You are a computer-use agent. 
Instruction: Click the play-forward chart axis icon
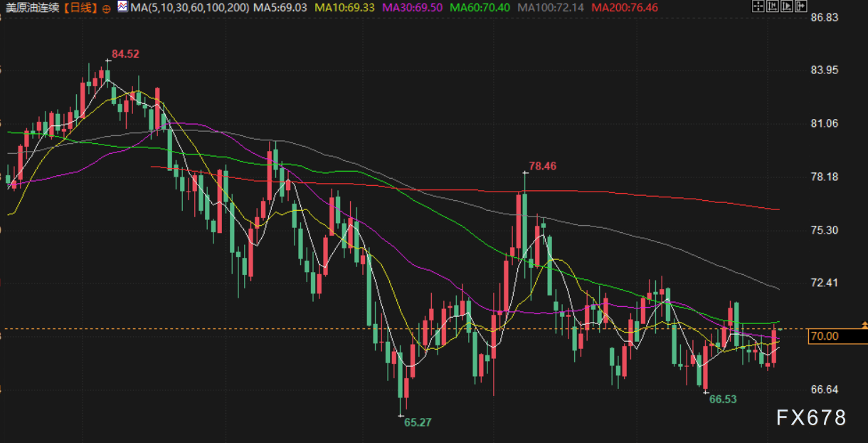tap(787, 6)
